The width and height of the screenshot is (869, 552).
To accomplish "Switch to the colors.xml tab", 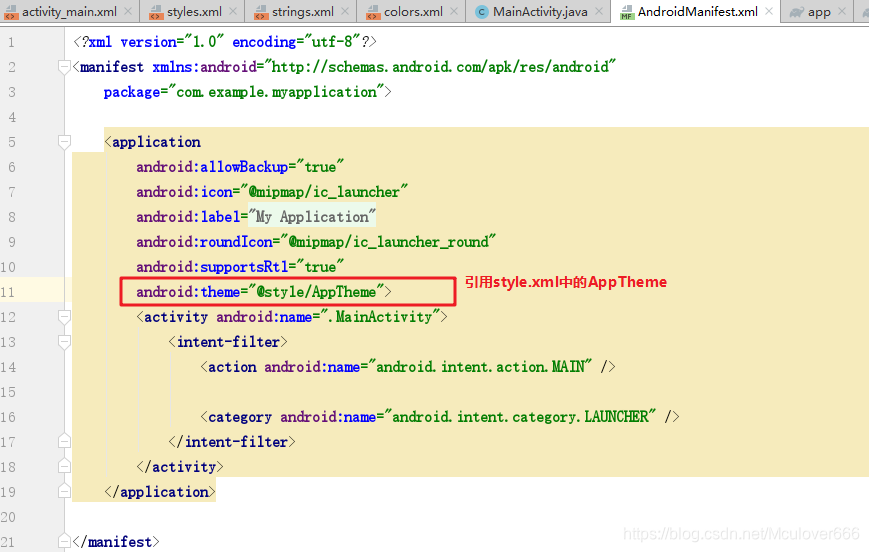I will point(413,12).
